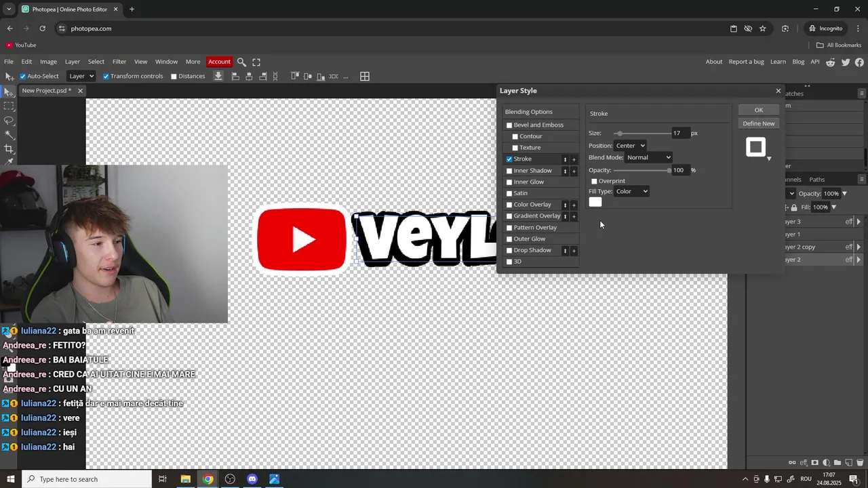
Task: Open the grid icon in options bar
Action: point(365,77)
